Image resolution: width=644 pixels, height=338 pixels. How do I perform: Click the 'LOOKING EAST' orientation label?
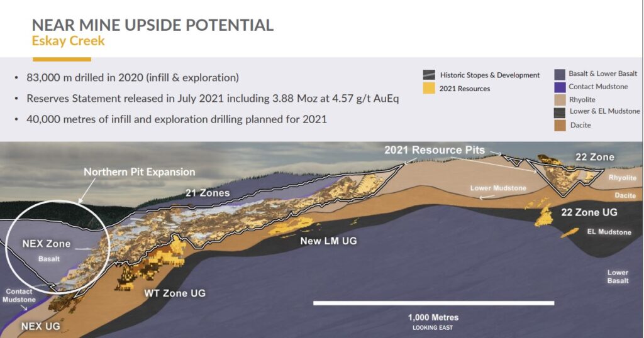(433, 328)
